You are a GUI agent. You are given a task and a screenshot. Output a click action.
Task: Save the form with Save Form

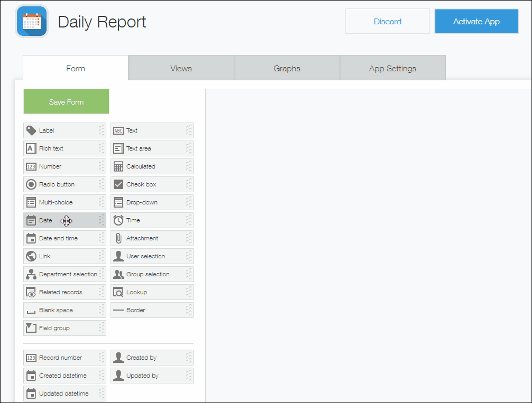[66, 101]
